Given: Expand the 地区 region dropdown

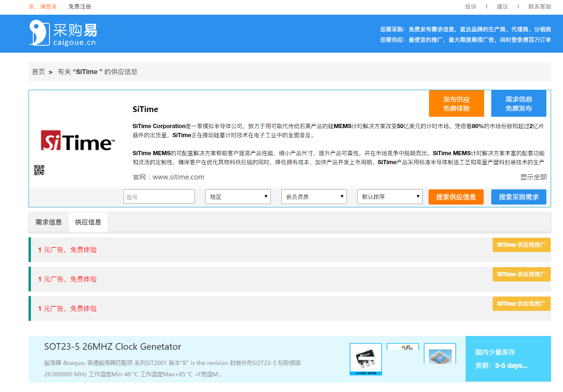Looking at the screenshot, I should tap(238, 196).
